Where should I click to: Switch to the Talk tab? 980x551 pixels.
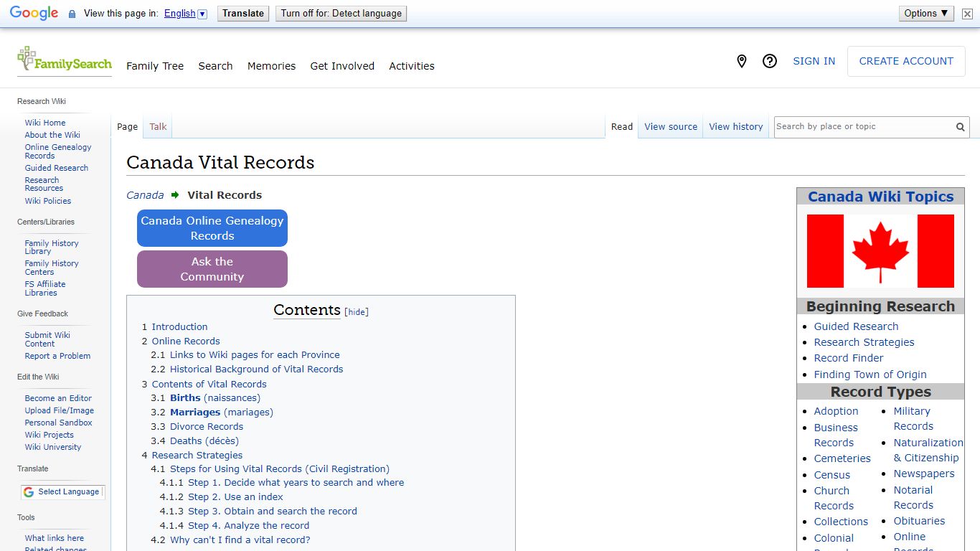[x=158, y=127]
